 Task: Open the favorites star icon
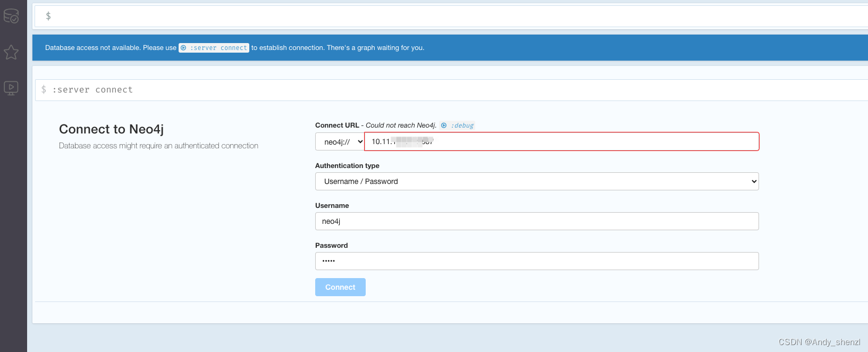(x=11, y=52)
